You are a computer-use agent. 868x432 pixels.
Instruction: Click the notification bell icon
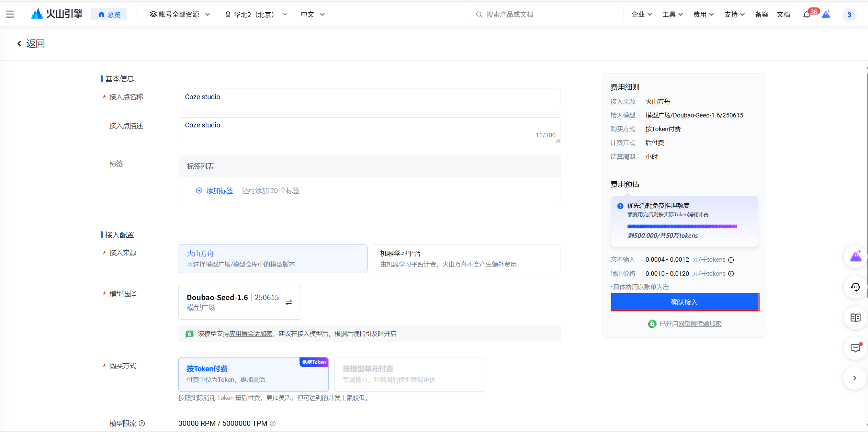pos(807,14)
